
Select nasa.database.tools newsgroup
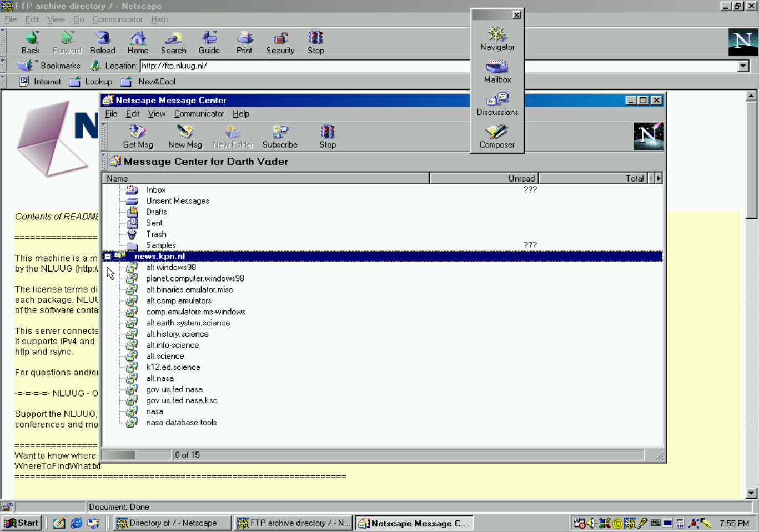pyautogui.click(x=181, y=423)
